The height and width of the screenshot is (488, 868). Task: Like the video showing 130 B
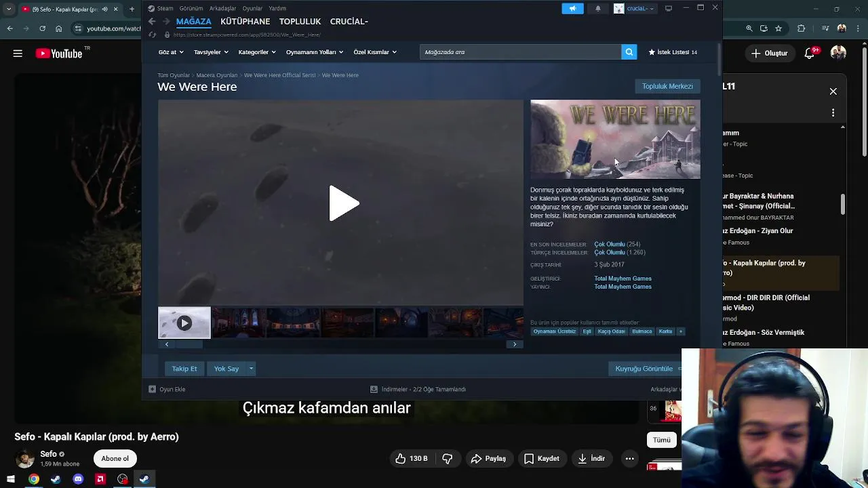coord(412,459)
